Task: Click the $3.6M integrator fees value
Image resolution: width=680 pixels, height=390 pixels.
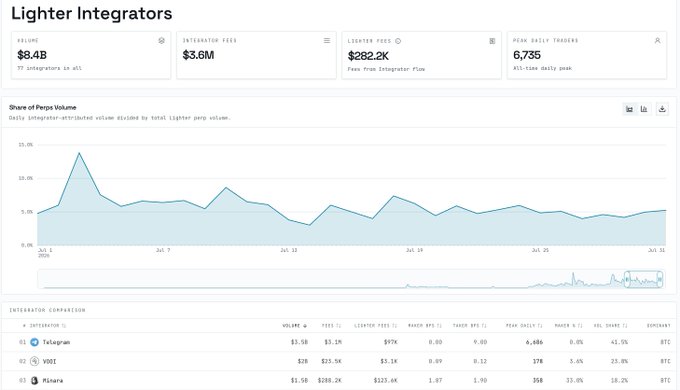Action: point(198,55)
